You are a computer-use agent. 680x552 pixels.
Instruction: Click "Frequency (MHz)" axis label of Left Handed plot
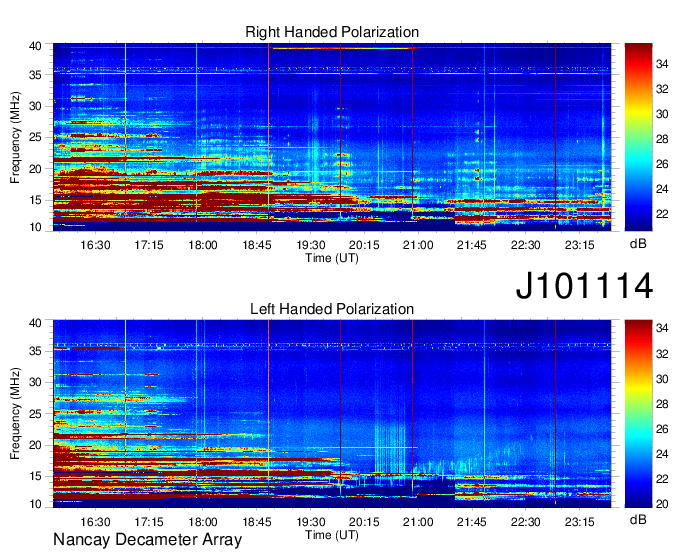point(15,414)
